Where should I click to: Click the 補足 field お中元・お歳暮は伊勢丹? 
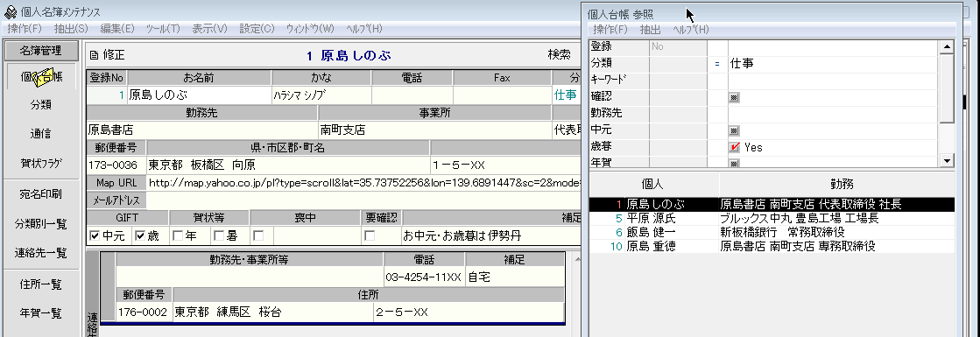(492, 235)
